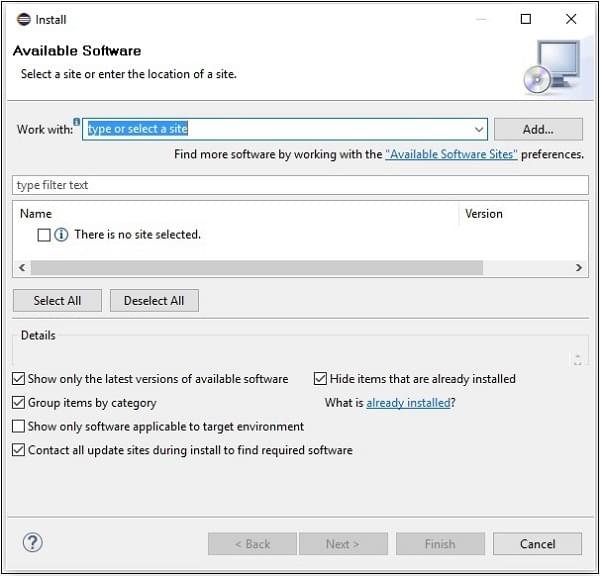The width and height of the screenshot is (600, 576).
Task: Disable 'Contact all update sites during install'
Action: tap(18, 450)
